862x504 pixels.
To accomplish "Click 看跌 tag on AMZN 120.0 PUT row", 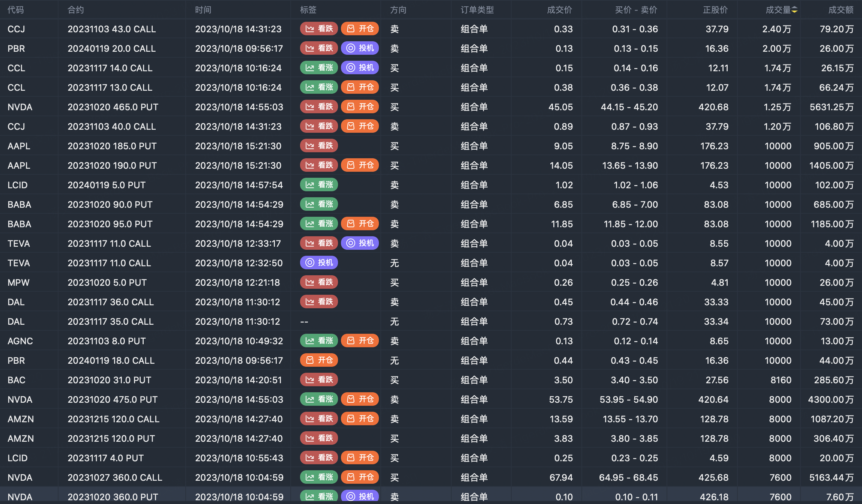I will (x=319, y=438).
